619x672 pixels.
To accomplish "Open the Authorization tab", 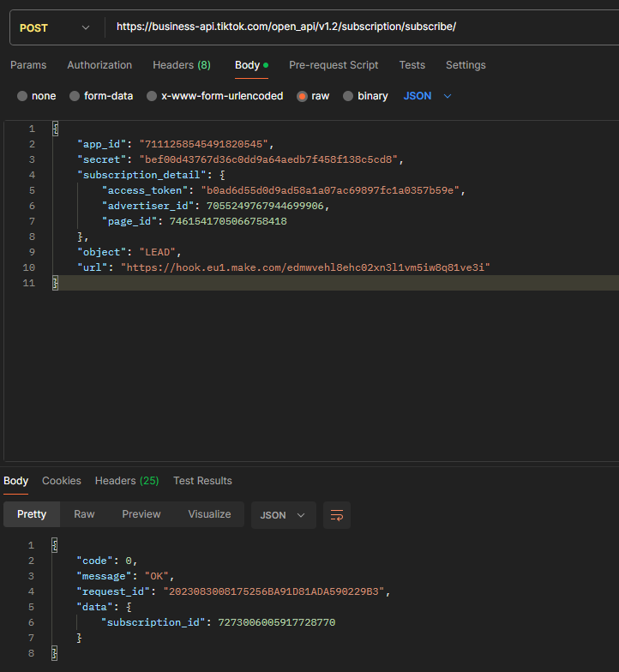I will 99,65.
